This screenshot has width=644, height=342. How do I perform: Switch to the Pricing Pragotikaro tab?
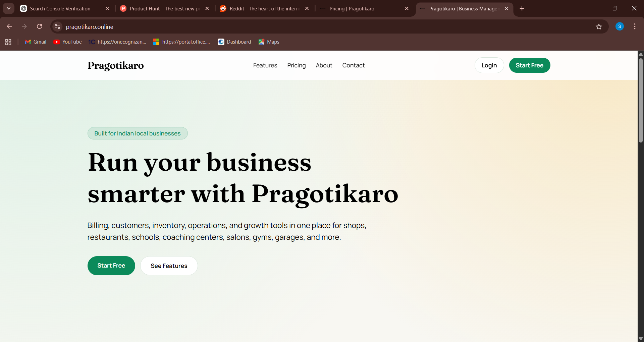tap(352, 8)
